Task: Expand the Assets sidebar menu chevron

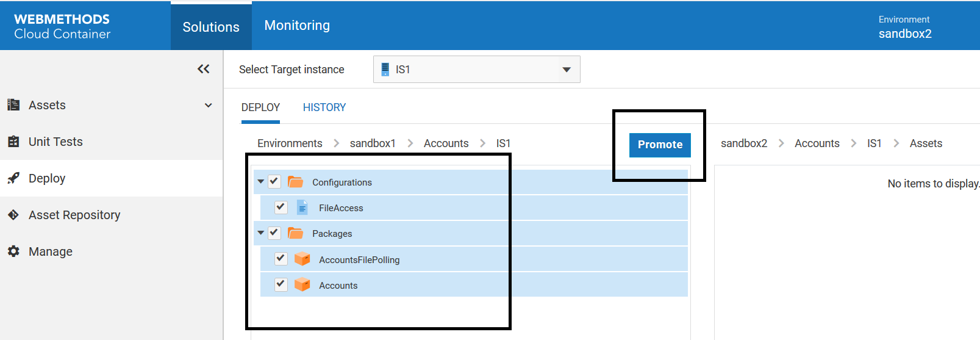Action: pos(209,105)
